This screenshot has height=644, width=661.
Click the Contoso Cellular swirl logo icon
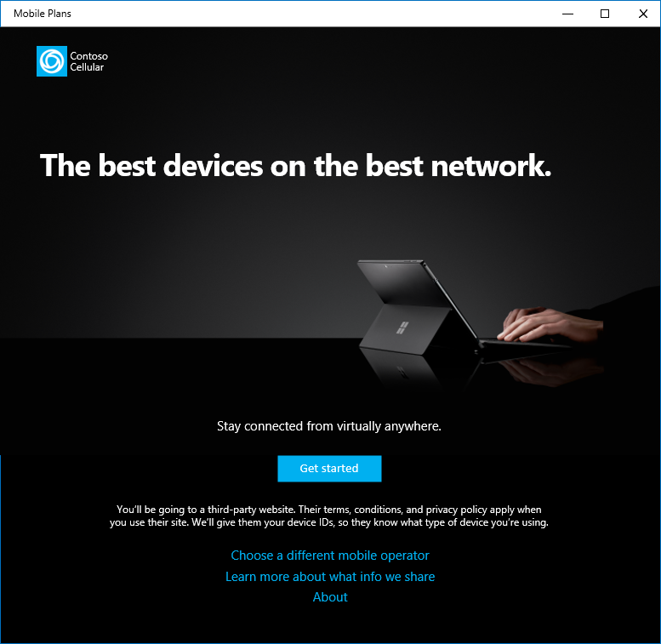click(52, 61)
